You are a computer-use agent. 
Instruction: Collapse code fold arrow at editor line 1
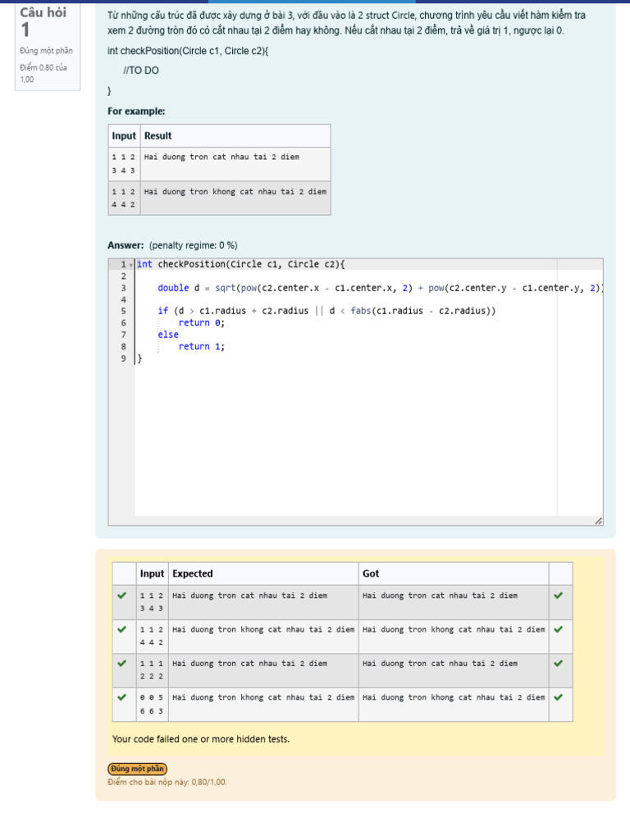tap(131, 265)
